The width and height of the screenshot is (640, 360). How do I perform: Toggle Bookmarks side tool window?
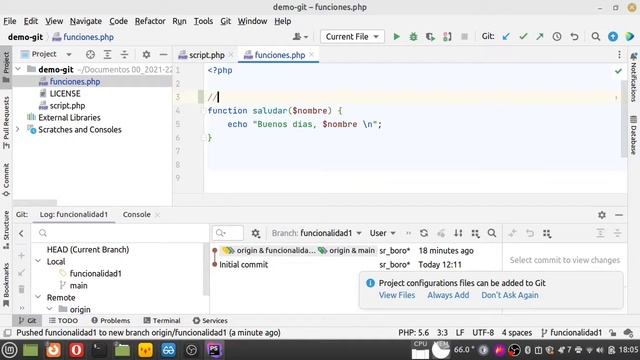click(6, 285)
